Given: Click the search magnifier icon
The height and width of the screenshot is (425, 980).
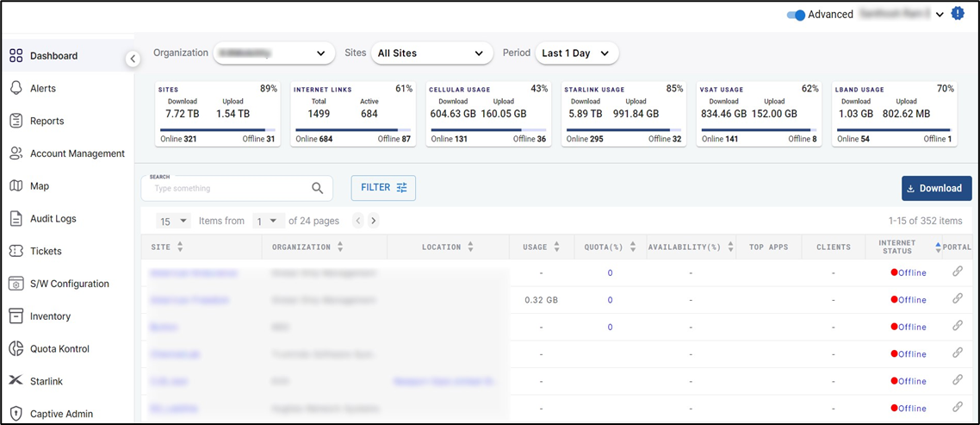Looking at the screenshot, I should (318, 188).
